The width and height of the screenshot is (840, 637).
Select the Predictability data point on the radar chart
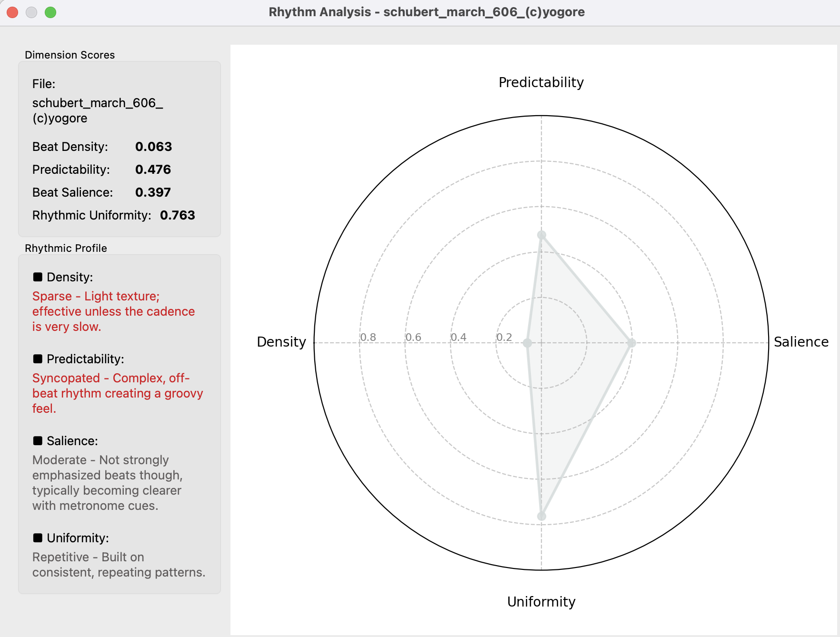[x=541, y=235]
